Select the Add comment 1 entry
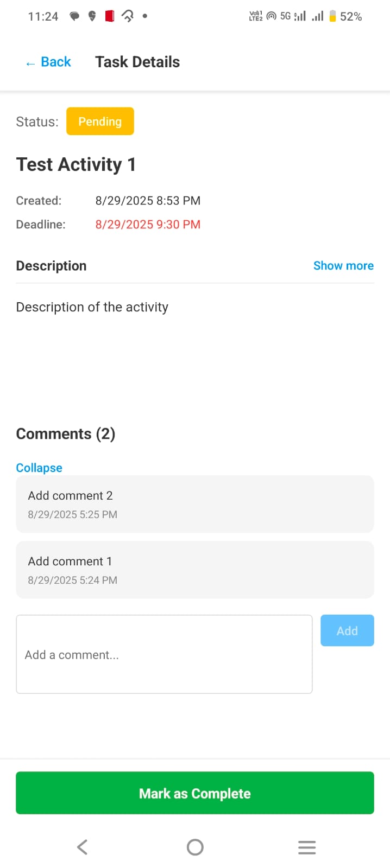Image resolution: width=390 pixels, height=868 pixels. pos(195,570)
